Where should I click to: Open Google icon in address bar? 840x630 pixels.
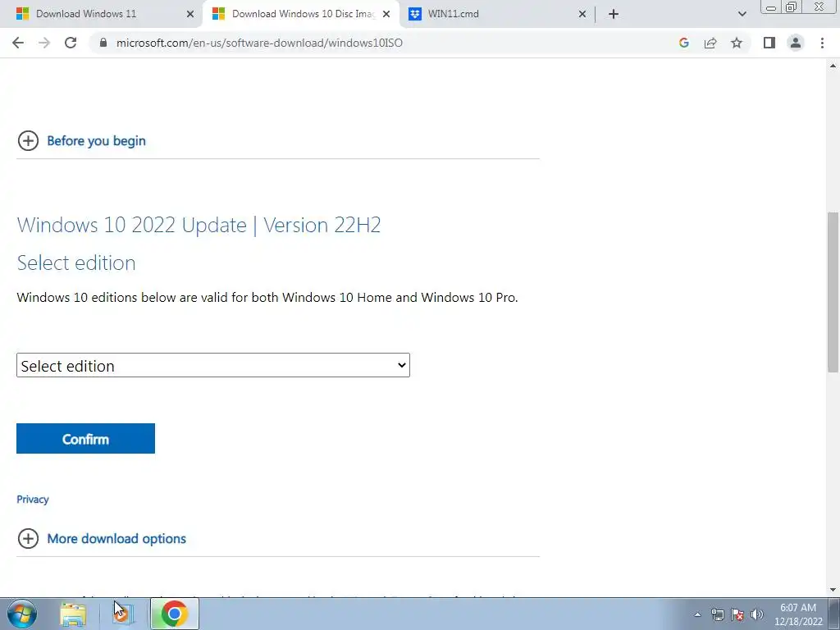point(683,43)
